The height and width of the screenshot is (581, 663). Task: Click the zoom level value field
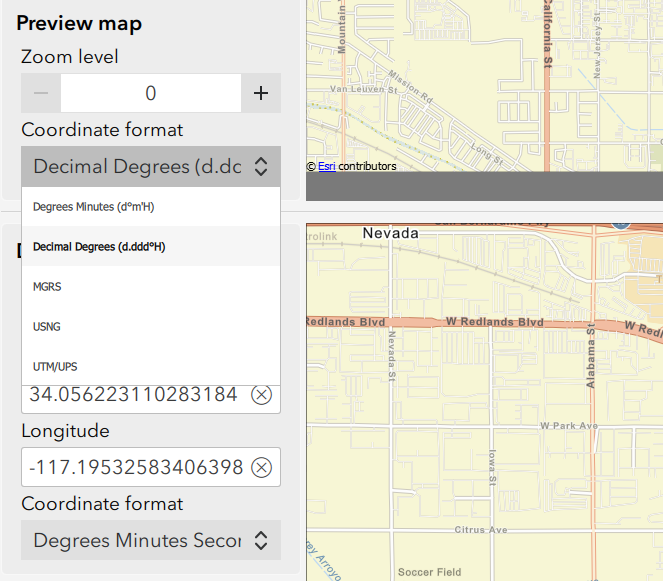[151, 93]
